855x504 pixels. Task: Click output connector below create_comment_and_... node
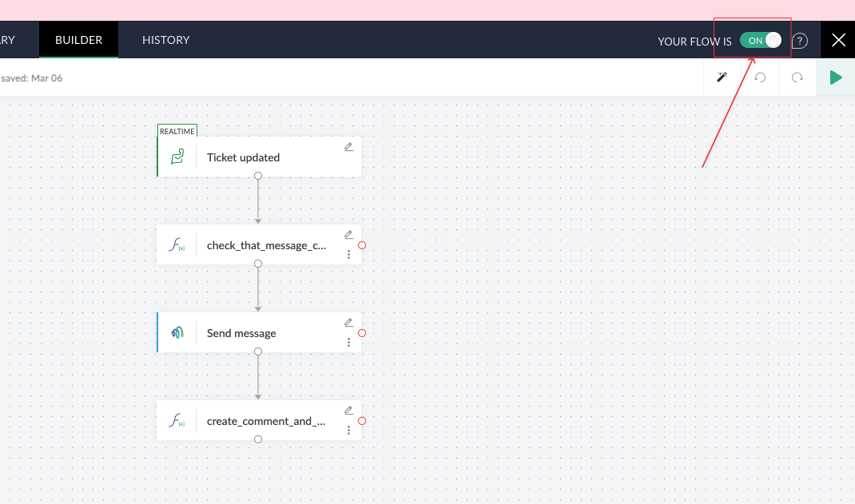coord(258,439)
